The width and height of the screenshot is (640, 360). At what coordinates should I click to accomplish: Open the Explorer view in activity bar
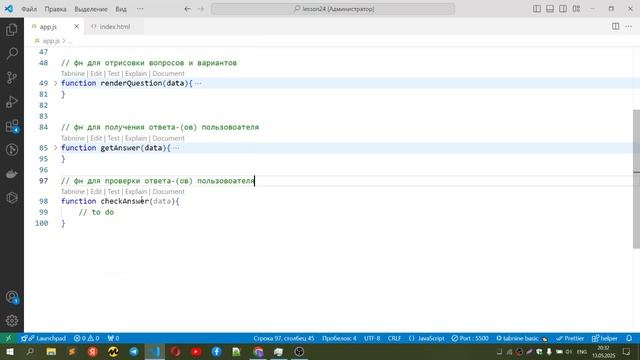click(12, 30)
